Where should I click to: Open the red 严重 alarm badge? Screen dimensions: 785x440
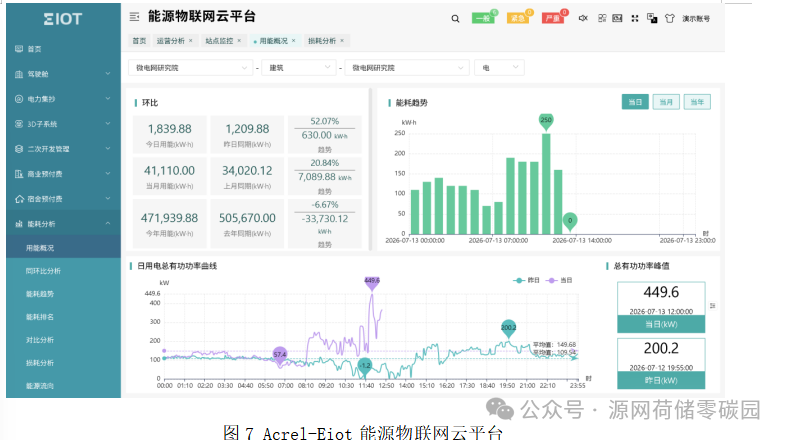(553, 18)
